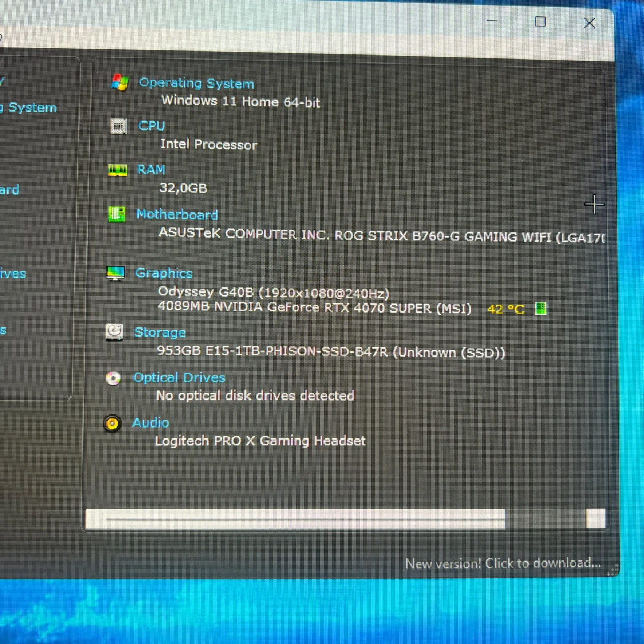Select the 953GB E15-1TB-PHISON-SSD storage line

pyautogui.click(x=331, y=352)
